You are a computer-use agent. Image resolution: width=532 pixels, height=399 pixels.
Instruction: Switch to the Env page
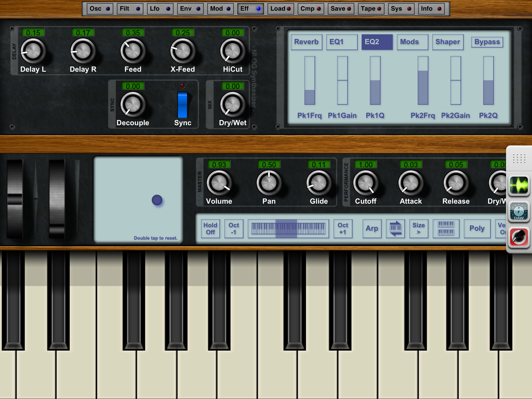coord(190,9)
